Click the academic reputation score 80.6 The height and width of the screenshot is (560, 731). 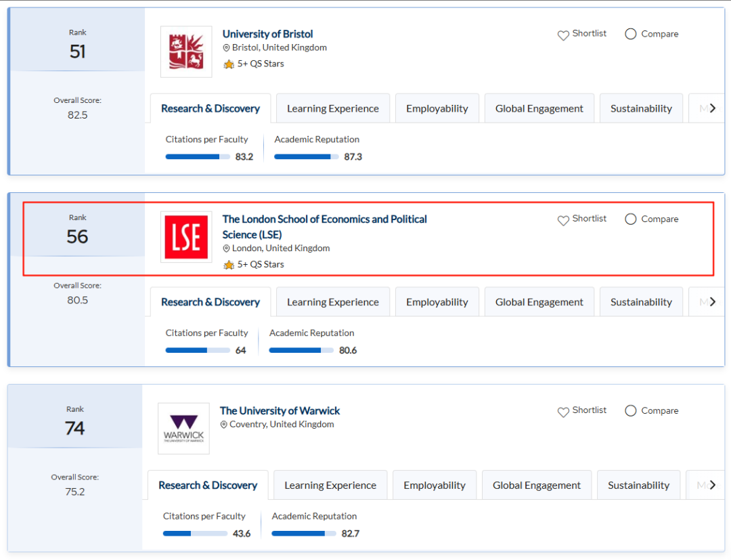click(x=348, y=351)
